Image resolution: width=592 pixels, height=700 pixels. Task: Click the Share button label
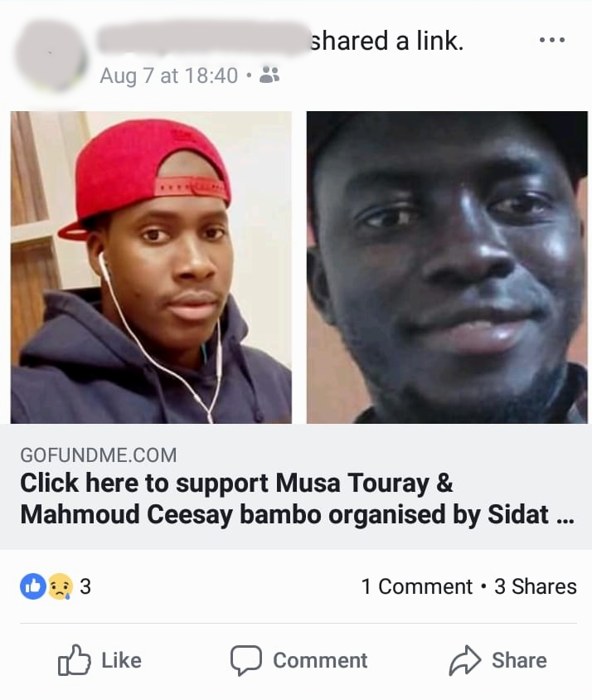coord(519,660)
